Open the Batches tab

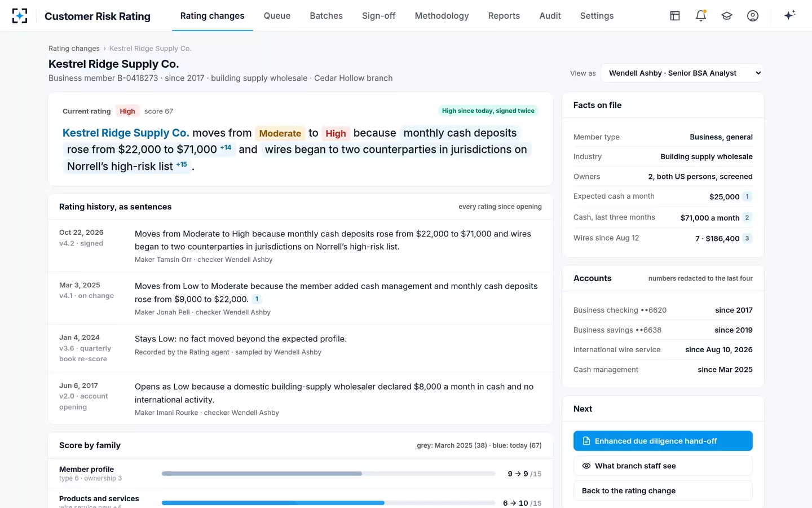tap(326, 16)
